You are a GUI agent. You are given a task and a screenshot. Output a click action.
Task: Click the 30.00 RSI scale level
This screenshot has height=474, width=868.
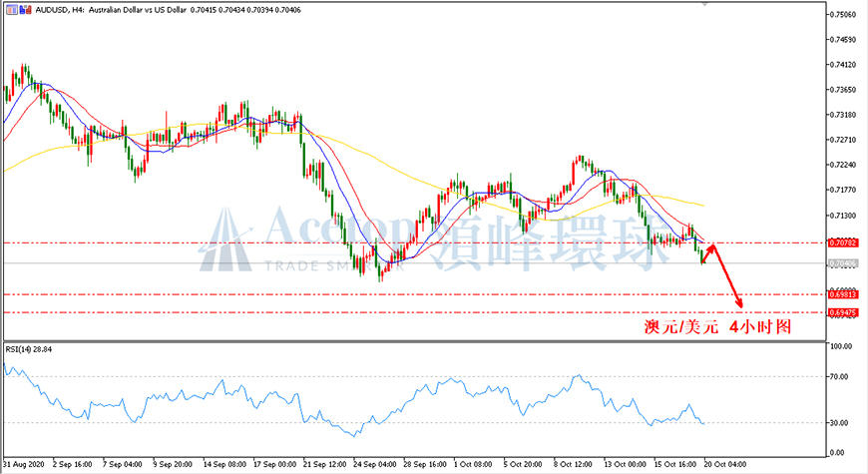(x=840, y=422)
